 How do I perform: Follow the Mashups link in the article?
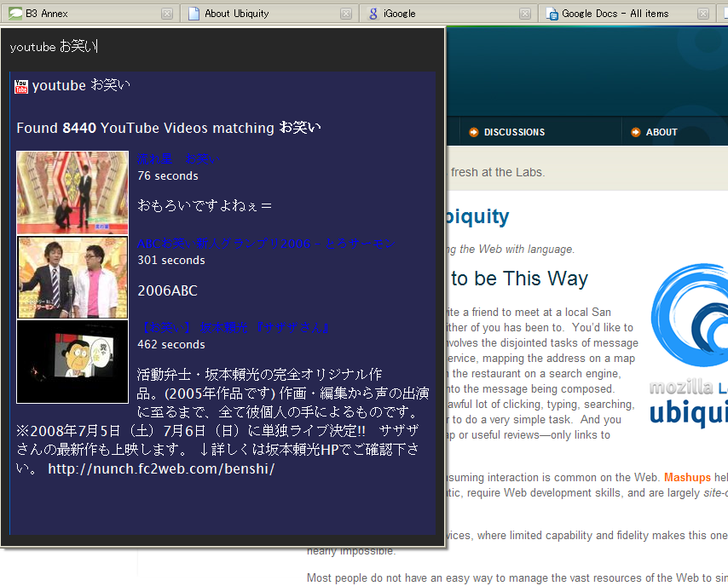[687, 477]
